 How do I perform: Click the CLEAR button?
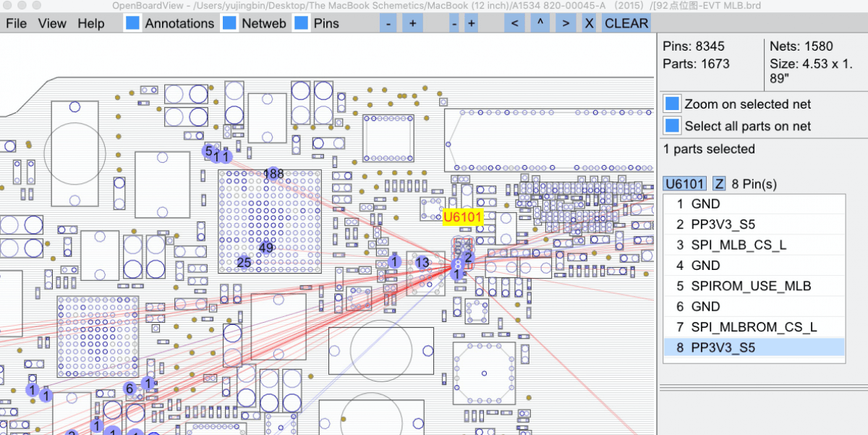626,23
